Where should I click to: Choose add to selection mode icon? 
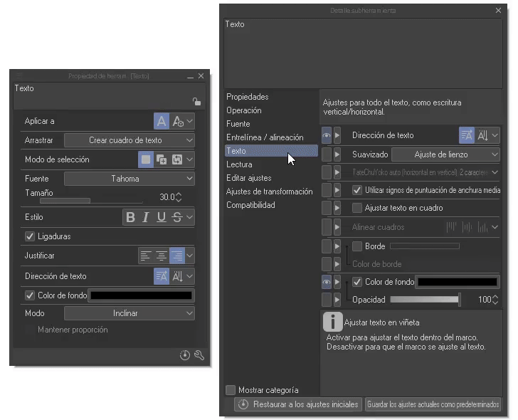click(162, 159)
